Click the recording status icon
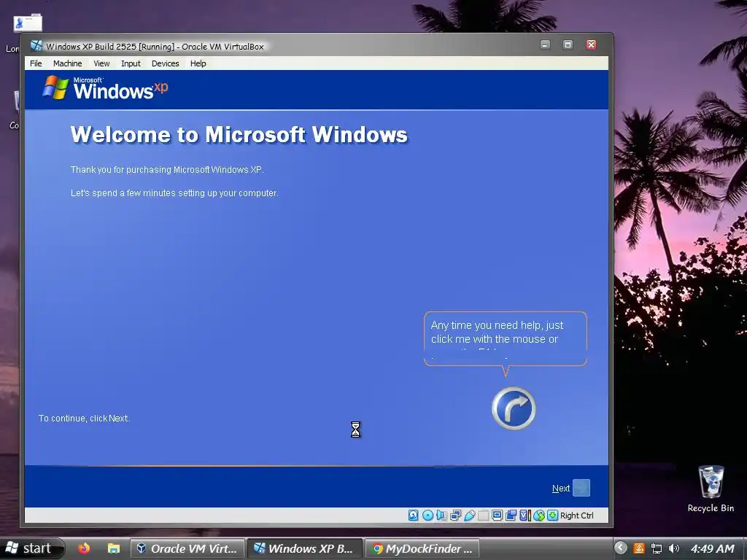The height and width of the screenshot is (560, 747). pos(511,516)
